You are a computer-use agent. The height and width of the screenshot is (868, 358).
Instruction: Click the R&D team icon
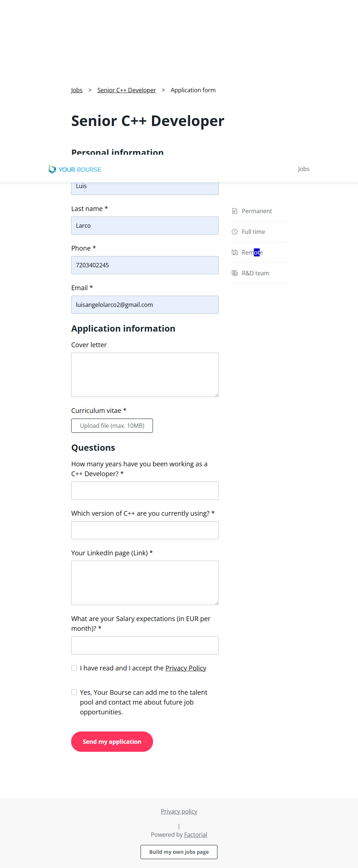(x=235, y=273)
